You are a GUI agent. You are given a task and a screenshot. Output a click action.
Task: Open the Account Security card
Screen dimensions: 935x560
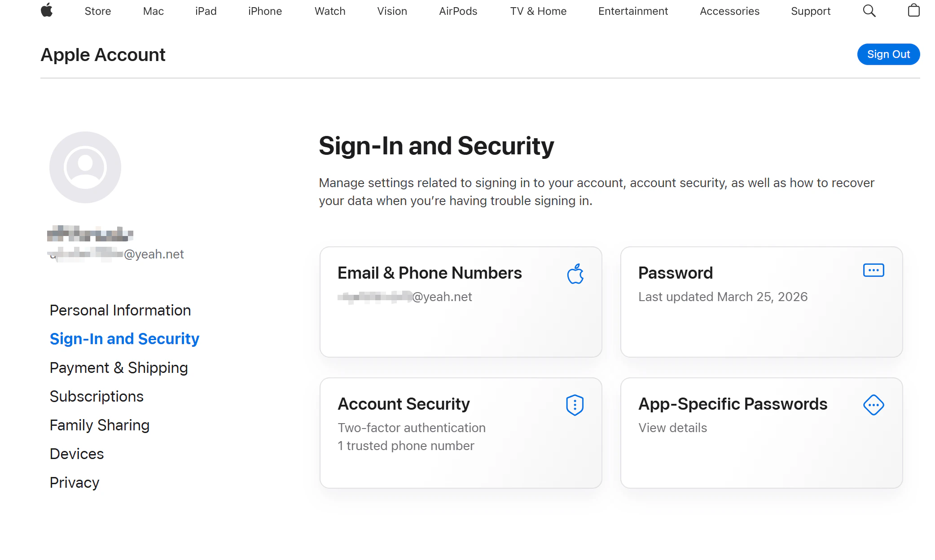[461, 433]
